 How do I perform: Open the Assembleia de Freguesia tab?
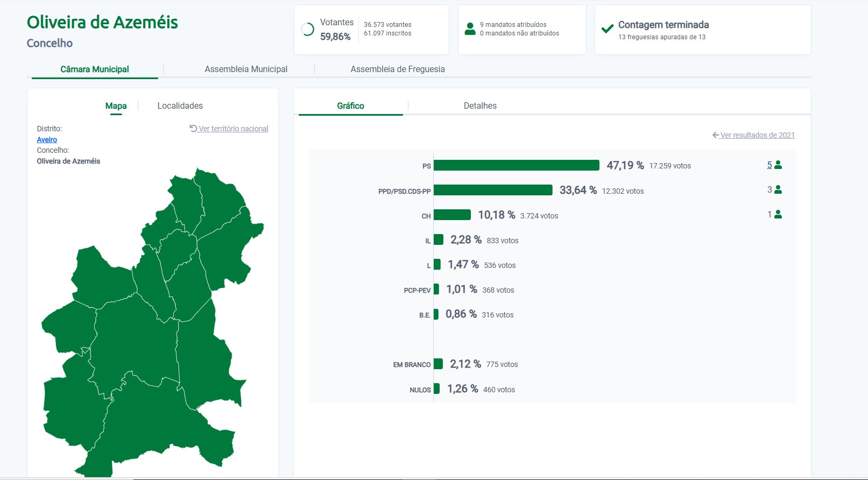(397, 69)
